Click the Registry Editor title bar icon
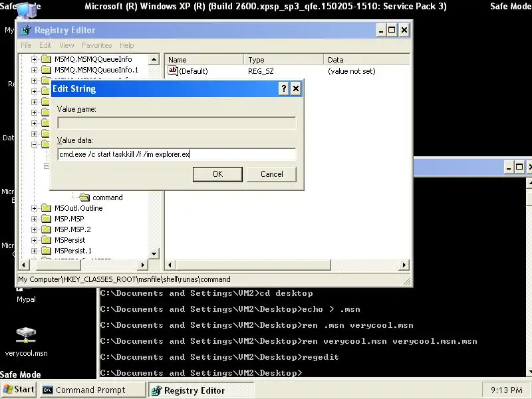Screen dimensions: 532x399 point(25,30)
